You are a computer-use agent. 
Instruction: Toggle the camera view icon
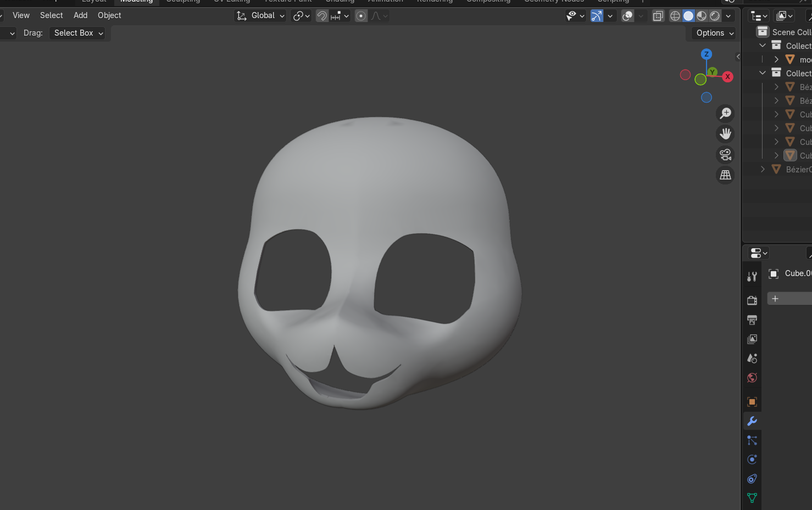(x=726, y=155)
